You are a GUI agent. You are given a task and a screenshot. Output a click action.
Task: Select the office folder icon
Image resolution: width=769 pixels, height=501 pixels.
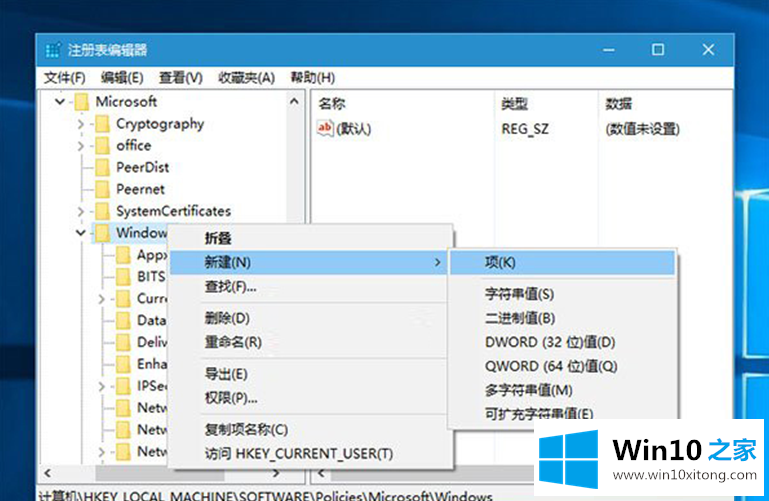tap(102, 146)
